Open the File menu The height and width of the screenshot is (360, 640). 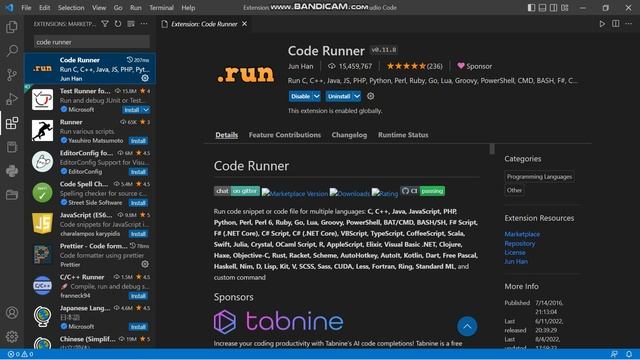(x=26, y=8)
